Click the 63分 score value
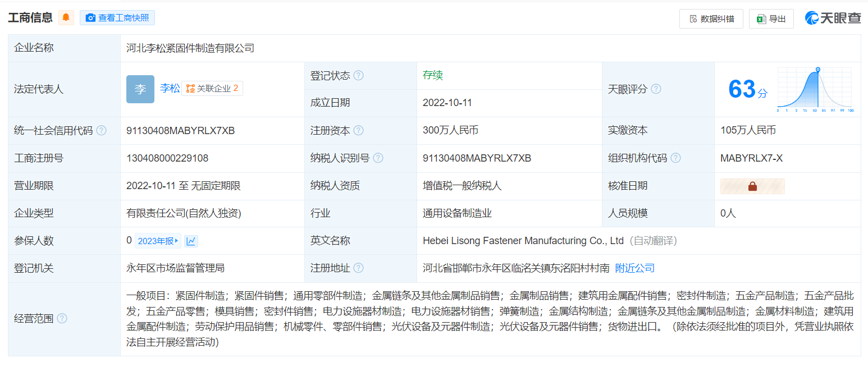The height and width of the screenshot is (367, 868). click(x=747, y=89)
